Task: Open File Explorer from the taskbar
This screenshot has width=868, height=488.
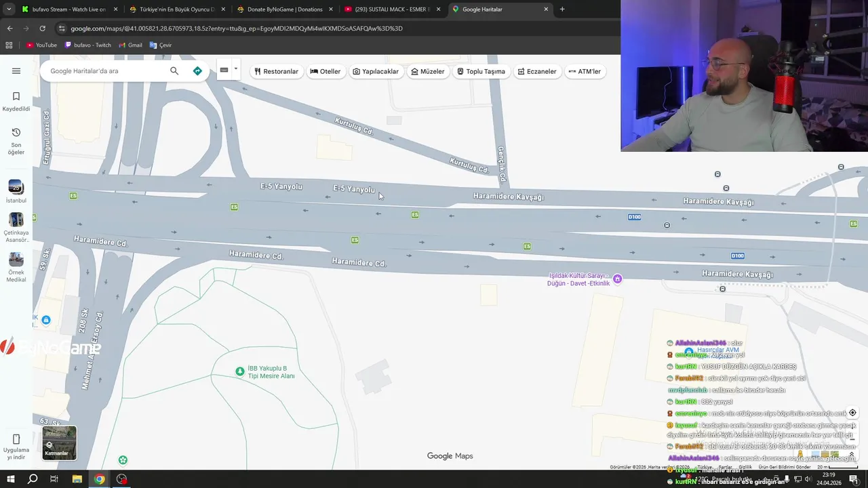Action: [x=77, y=479]
